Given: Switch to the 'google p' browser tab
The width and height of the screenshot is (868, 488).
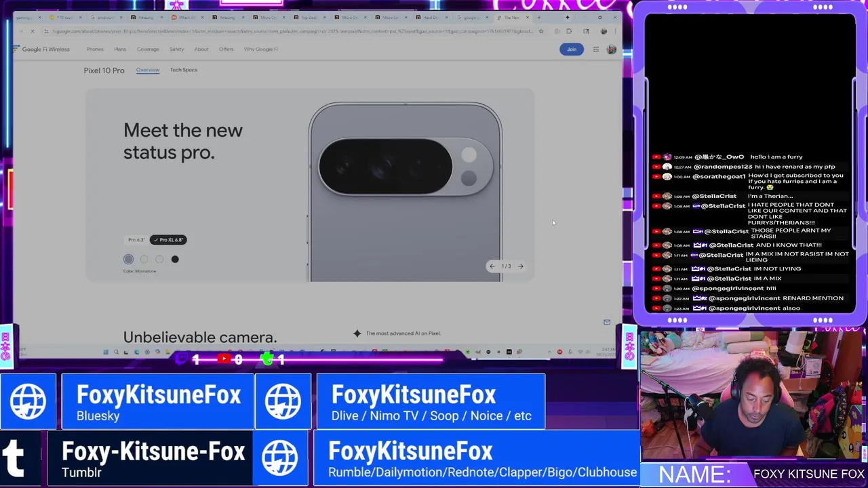Looking at the screenshot, I should click(x=474, y=18).
